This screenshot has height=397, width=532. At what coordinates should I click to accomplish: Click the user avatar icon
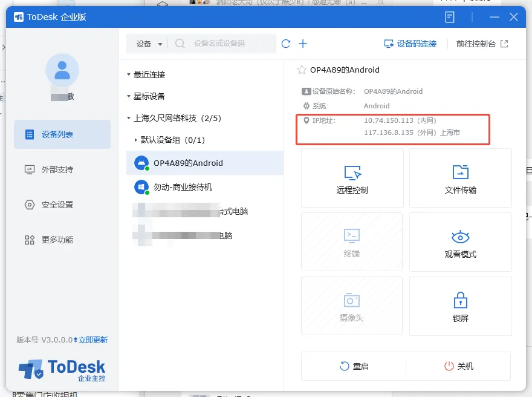pos(62,70)
